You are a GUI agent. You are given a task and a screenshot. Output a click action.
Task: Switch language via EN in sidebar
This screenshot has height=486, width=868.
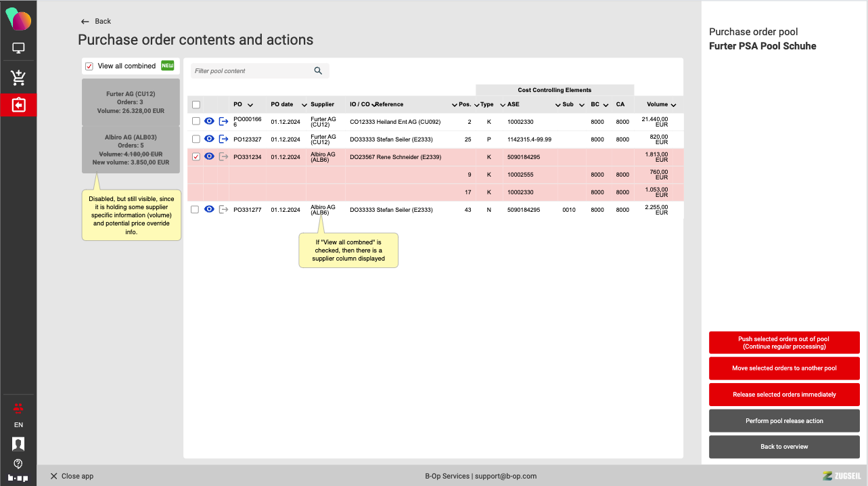tap(18, 425)
